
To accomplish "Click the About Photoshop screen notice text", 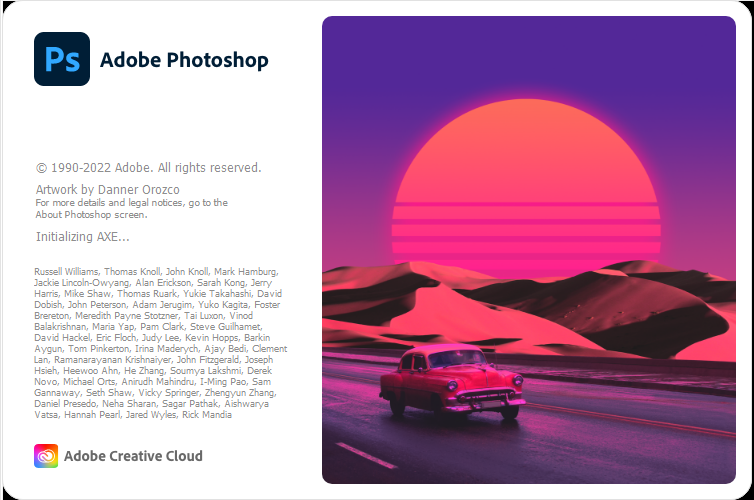I will [x=131, y=209].
